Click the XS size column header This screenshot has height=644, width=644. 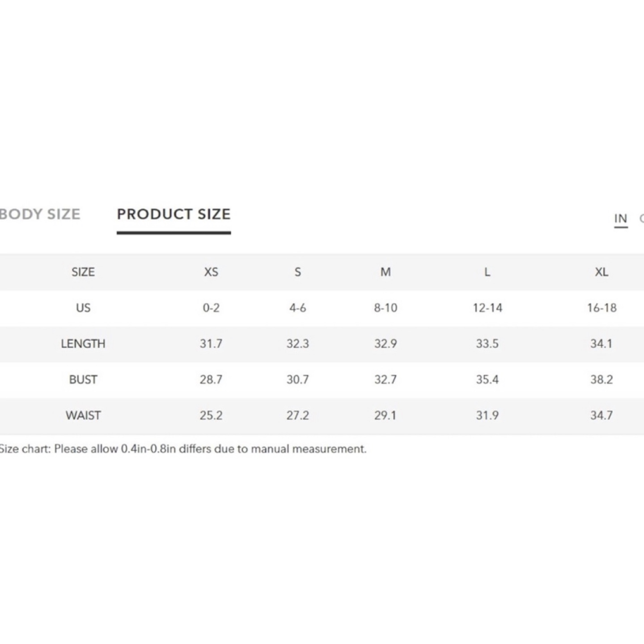(211, 272)
